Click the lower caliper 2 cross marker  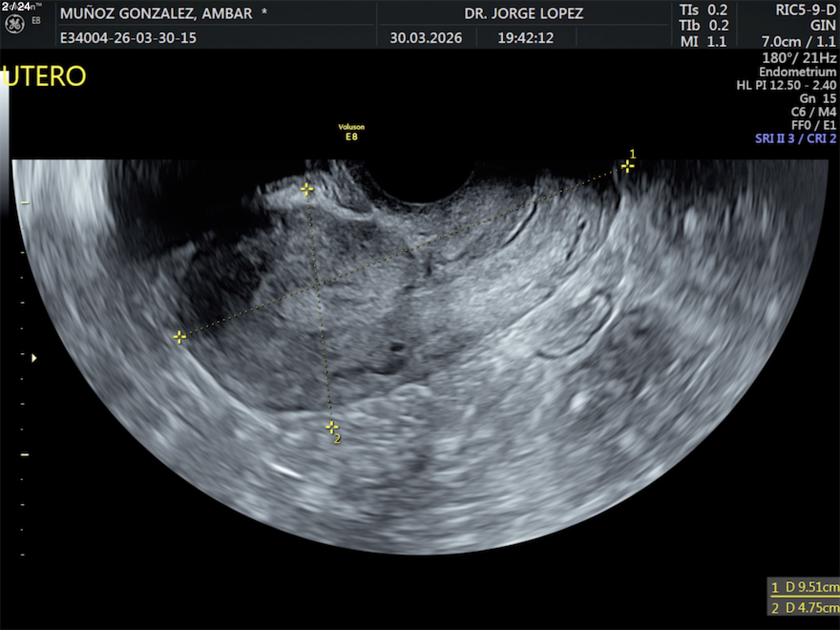(x=332, y=427)
